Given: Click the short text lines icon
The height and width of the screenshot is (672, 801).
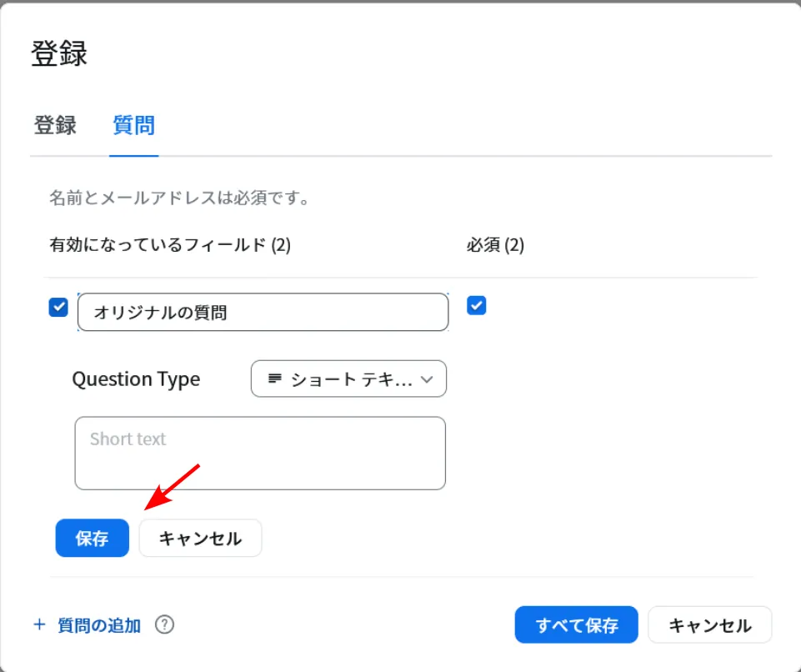Looking at the screenshot, I should [x=275, y=379].
